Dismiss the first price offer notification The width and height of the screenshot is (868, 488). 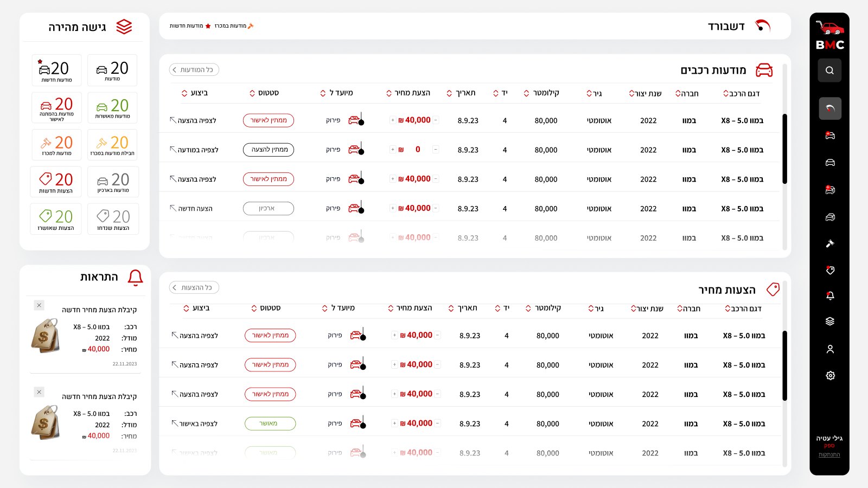pyautogui.click(x=39, y=305)
